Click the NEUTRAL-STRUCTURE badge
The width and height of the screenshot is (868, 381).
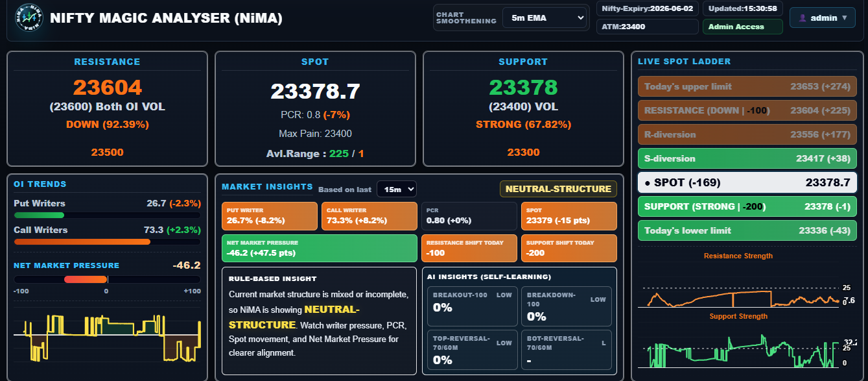tap(558, 189)
